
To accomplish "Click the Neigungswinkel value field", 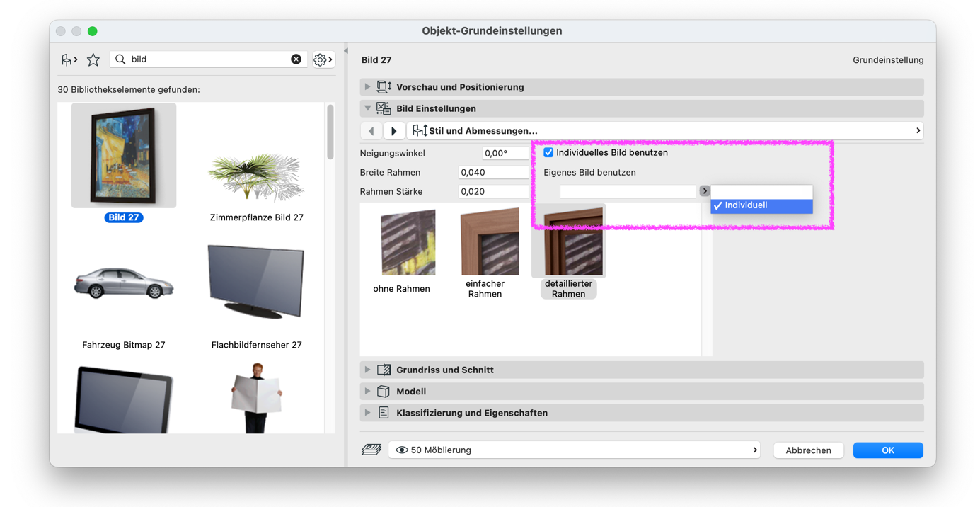I will 505,153.
